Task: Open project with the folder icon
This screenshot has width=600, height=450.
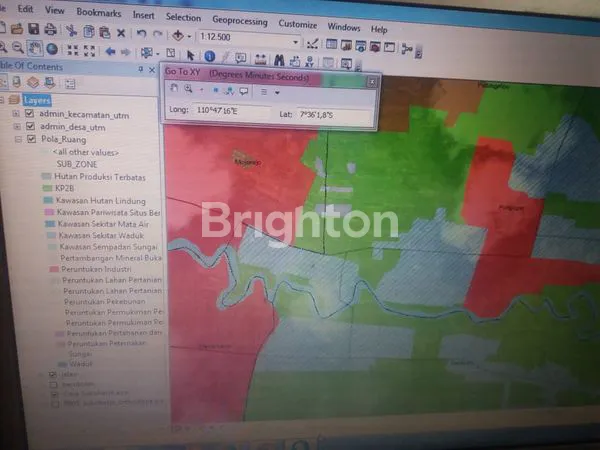Action: [16, 28]
